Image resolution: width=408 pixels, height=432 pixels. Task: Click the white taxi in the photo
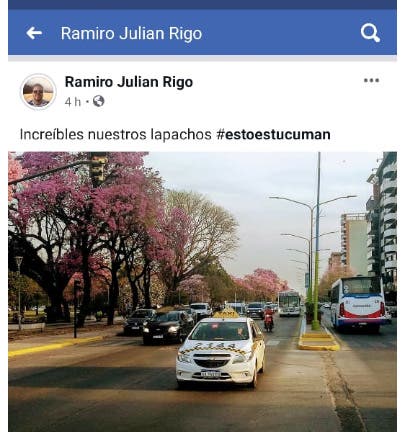221,350
